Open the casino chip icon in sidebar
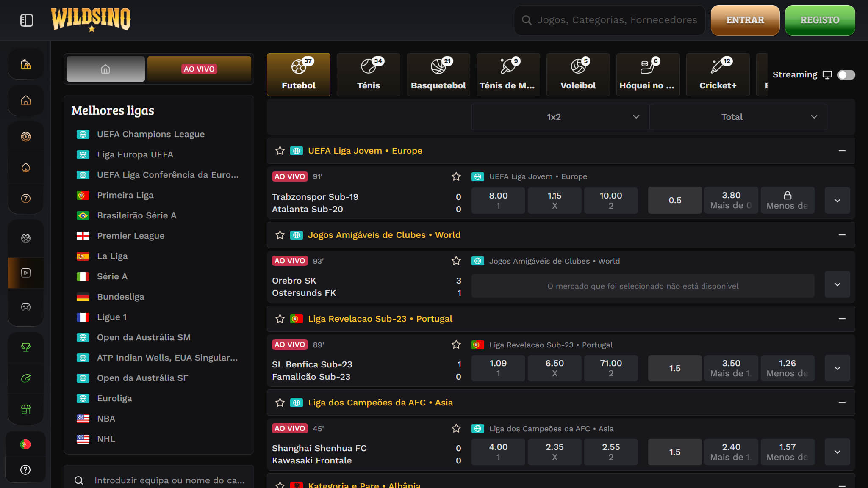 point(25,136)
